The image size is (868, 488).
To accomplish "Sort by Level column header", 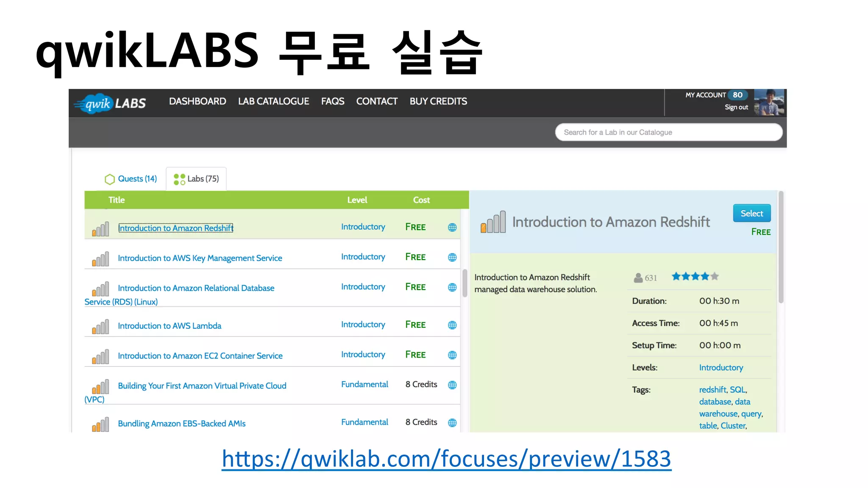I will 357,200.
